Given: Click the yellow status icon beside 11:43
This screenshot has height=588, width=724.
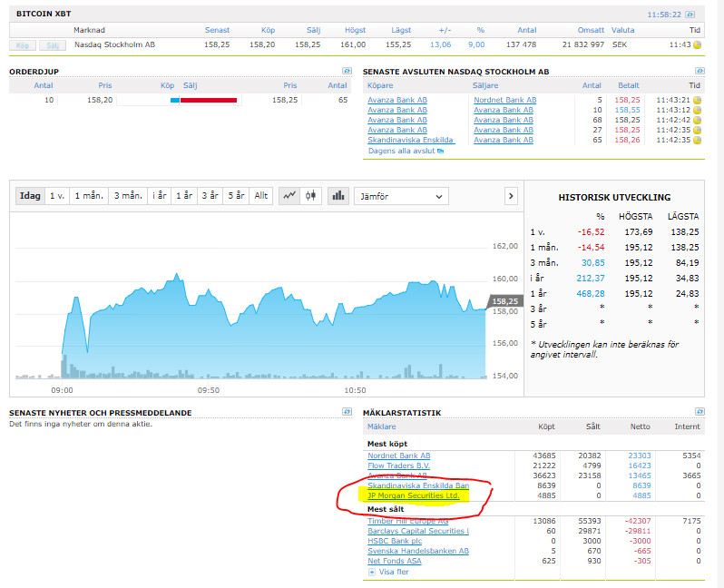Looking at the screenshot, I should click(697, 44).
